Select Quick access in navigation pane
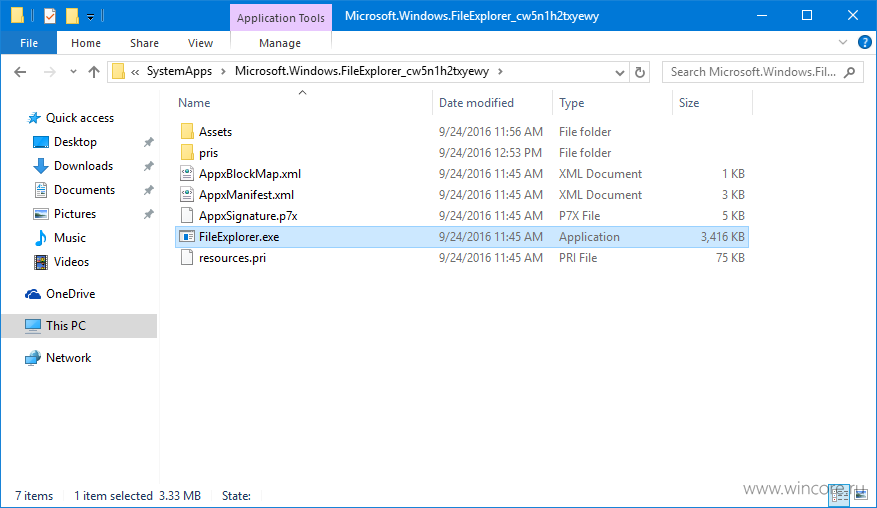877x508 pixels. coord(79,118)
